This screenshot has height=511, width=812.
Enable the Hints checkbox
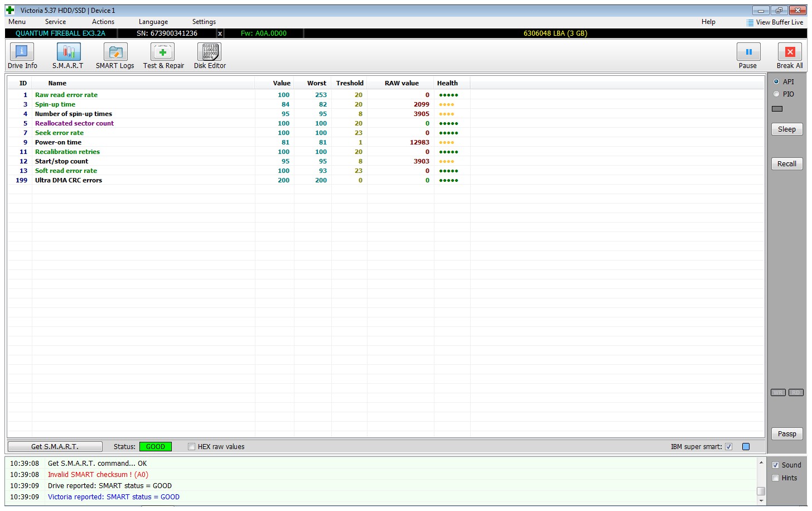775,478
